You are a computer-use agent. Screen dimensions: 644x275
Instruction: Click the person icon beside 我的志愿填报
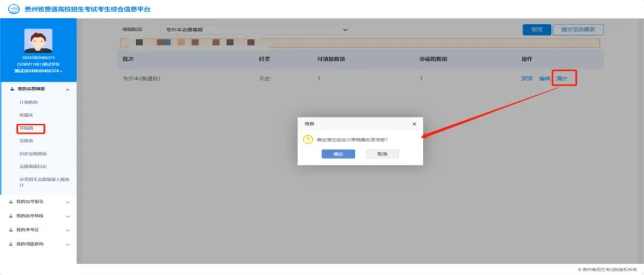tap(13, 89)
